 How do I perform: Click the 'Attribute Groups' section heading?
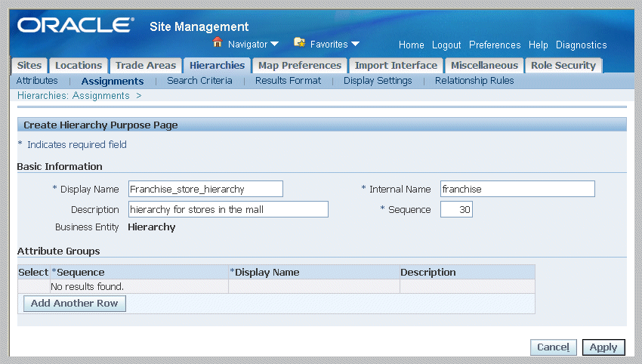pyautogui.click(x=58, y=251)
